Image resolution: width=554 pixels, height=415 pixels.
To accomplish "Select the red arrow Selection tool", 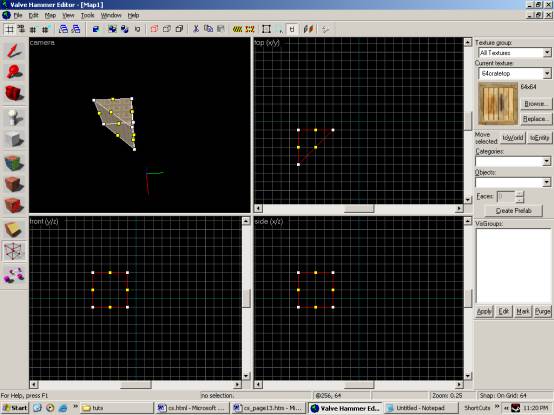I will pos(14,51).
